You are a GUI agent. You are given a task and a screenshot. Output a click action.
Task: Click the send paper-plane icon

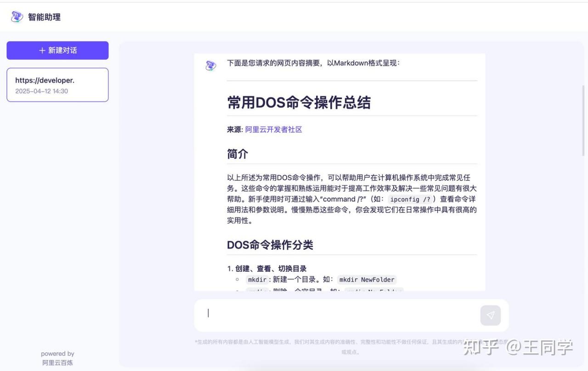[491, 315]
